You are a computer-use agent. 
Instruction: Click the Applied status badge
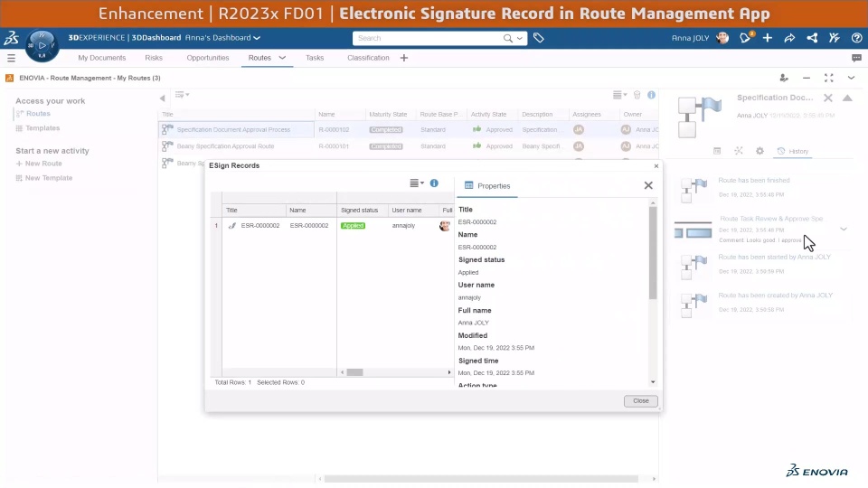tap(353, 226)
